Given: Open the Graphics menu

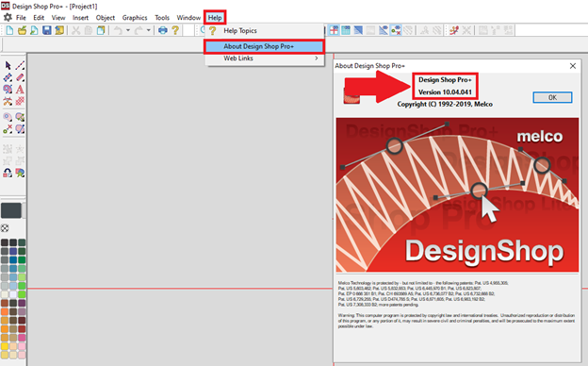Looking at the screenshot, I should click(x=135, y=18).
